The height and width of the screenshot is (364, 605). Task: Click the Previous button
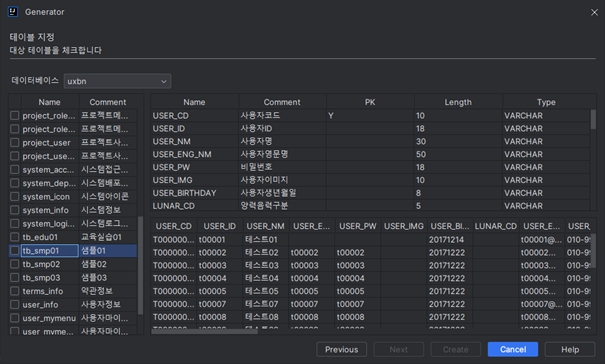pos(341,349)
